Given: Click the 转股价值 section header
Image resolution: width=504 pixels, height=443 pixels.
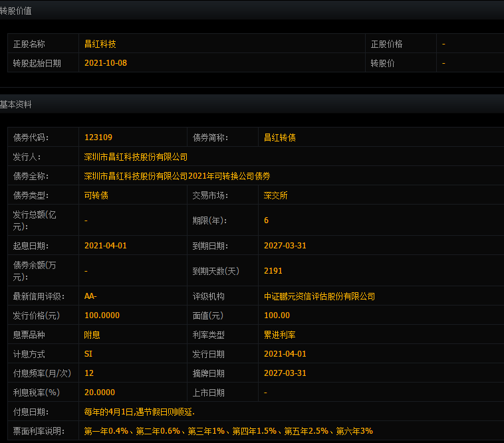Looking at the screenshot, I should point(16,11).
